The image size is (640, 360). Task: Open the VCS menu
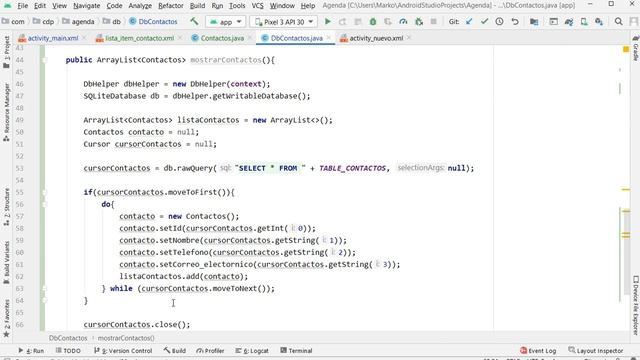tap(257, 6)
